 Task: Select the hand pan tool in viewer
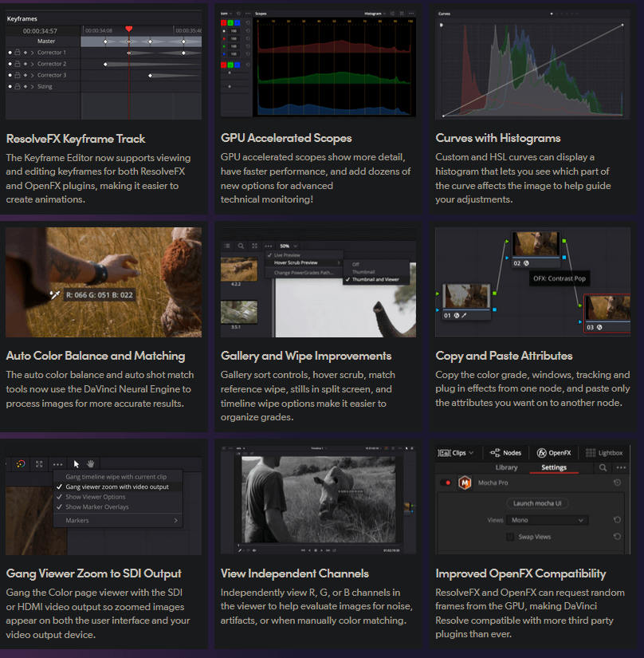(x=91, y=463)
